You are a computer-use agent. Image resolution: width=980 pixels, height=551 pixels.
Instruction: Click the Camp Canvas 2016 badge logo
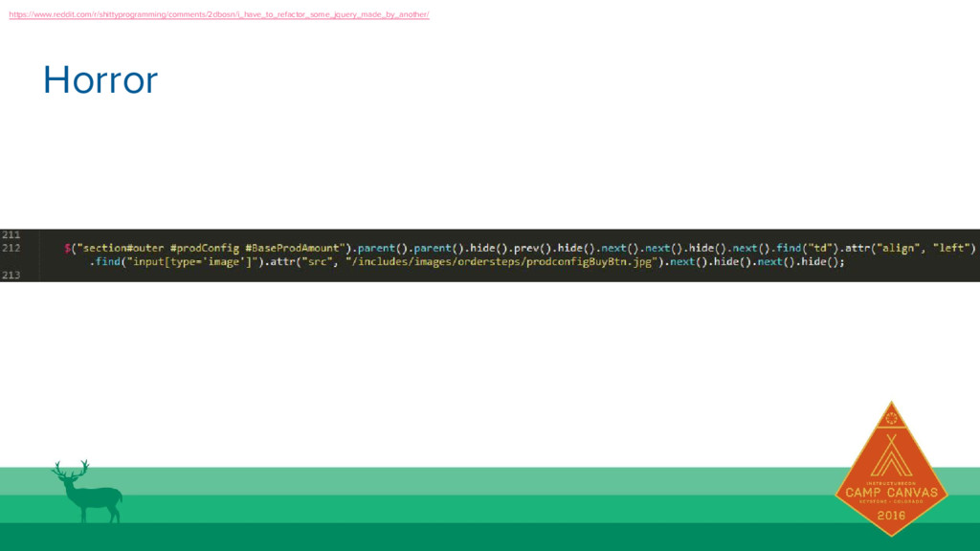(x=891, y=469)
